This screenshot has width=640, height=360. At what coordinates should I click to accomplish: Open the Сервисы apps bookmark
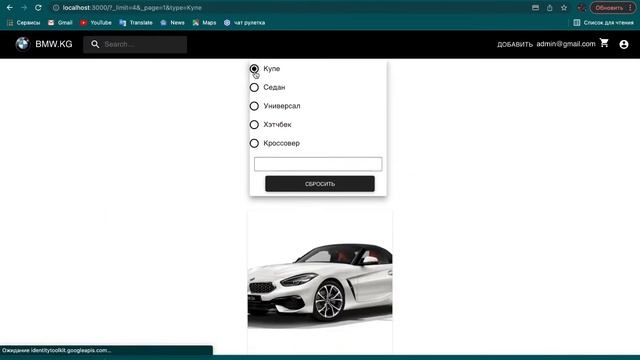click(x=24, y=23)
